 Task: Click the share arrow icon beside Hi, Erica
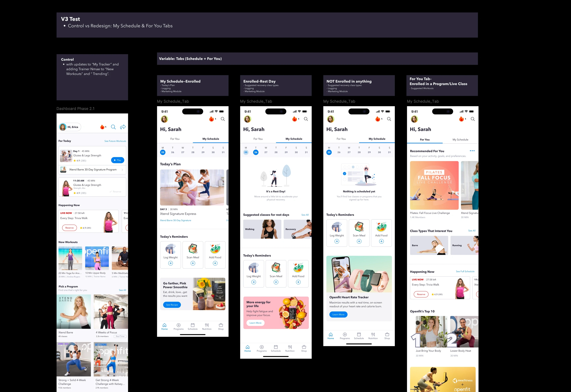123,127
